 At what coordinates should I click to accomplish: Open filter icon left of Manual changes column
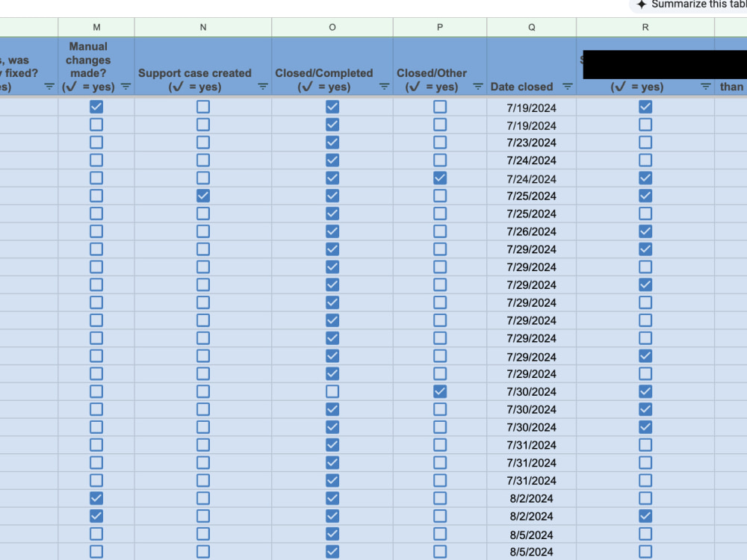pos(49,87)
